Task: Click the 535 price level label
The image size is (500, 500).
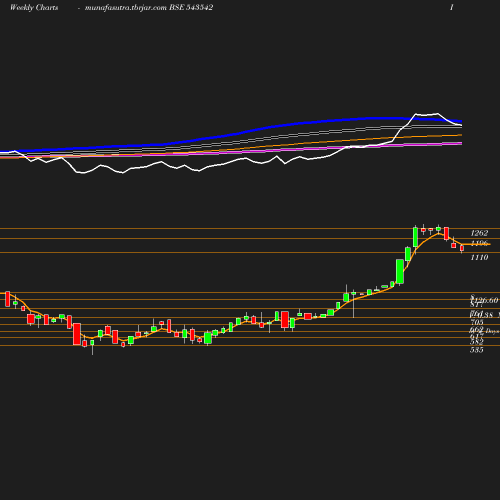Action: (477, 350)
